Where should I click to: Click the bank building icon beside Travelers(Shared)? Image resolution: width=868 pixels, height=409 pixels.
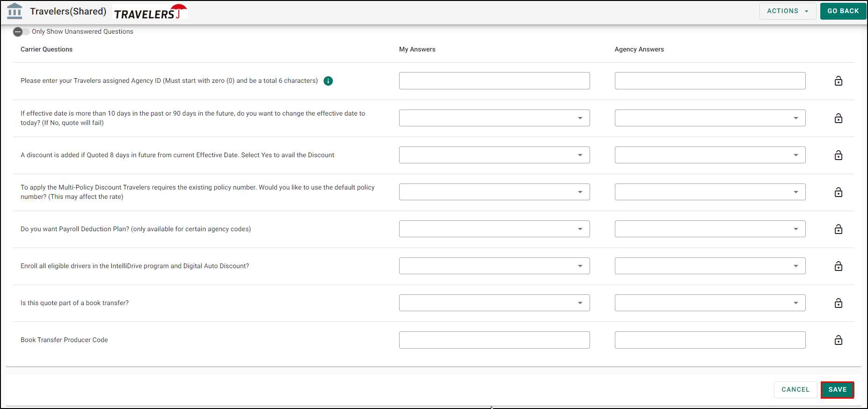(15, 11)
